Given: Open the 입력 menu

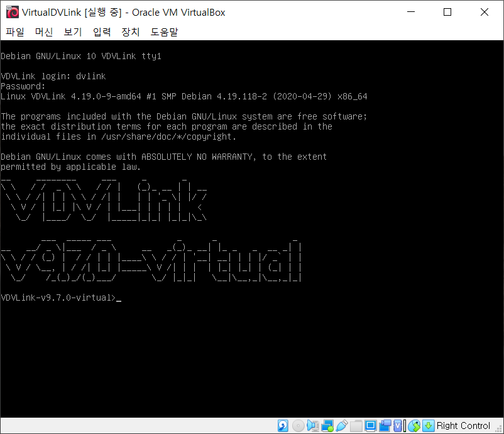Looking at the screenshot, I should click(x=102, y=32).
